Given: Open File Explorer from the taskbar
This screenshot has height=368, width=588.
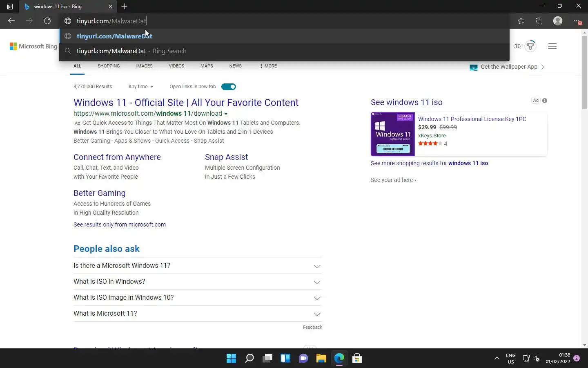Looking at the screenshot, I should pos(321,359).
